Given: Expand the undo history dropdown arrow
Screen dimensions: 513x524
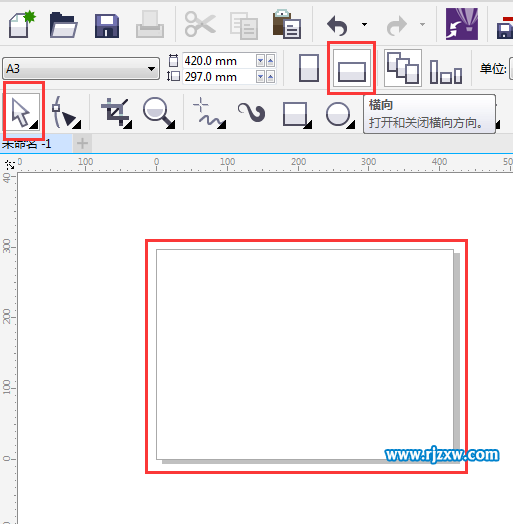Looking at the screenshot, I should [x=364, y=24].
